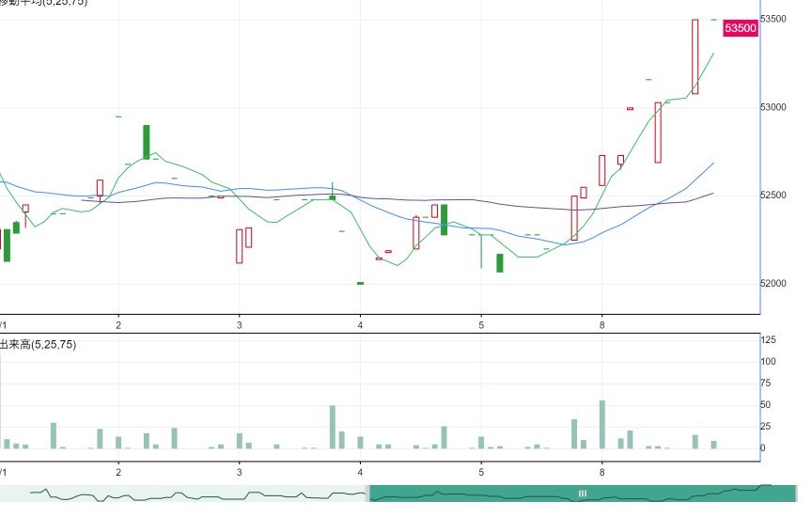Click the date 3 label under the price chart
Viewport: 812px width, 517px height.
[x=240, y=326]
